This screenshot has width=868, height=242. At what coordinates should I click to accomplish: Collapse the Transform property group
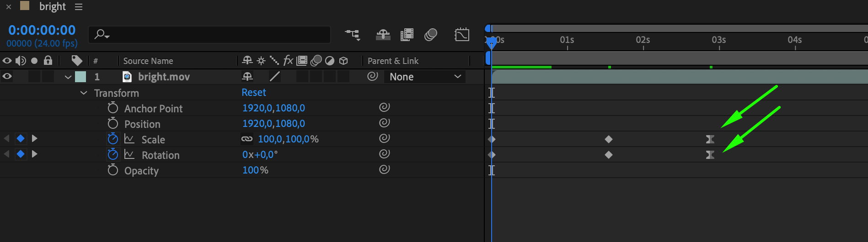tap(84, 93)
